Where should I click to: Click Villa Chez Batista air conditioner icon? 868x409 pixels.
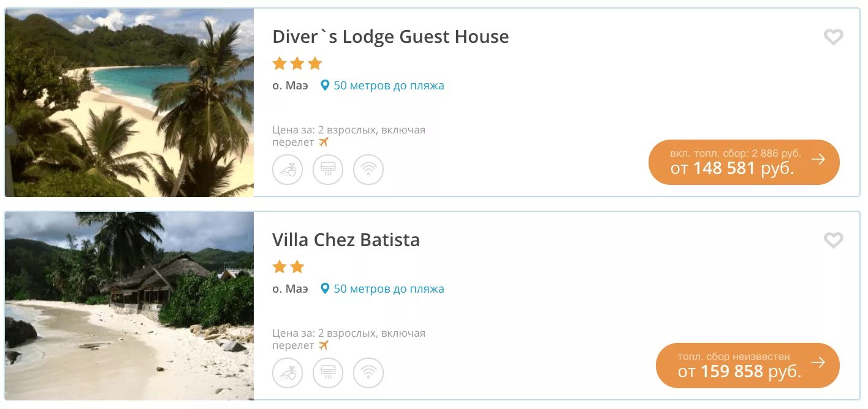(328, 373)
